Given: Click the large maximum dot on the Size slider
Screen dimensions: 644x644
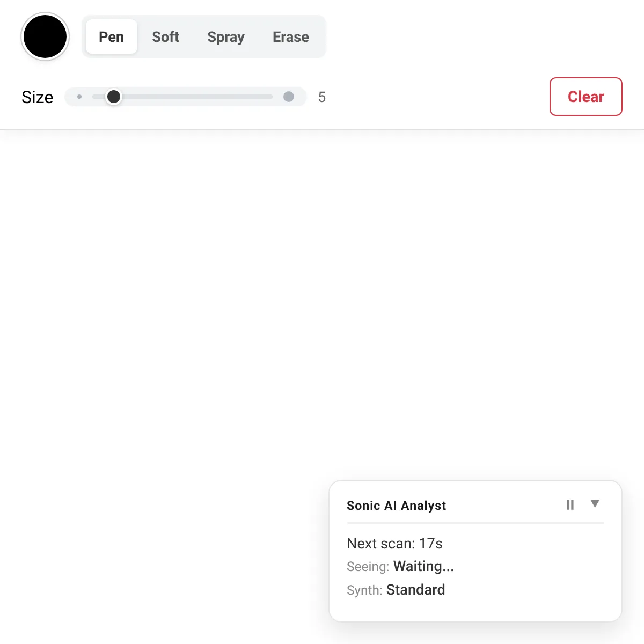Looking at the screenshot, I should tap(289, 97).
